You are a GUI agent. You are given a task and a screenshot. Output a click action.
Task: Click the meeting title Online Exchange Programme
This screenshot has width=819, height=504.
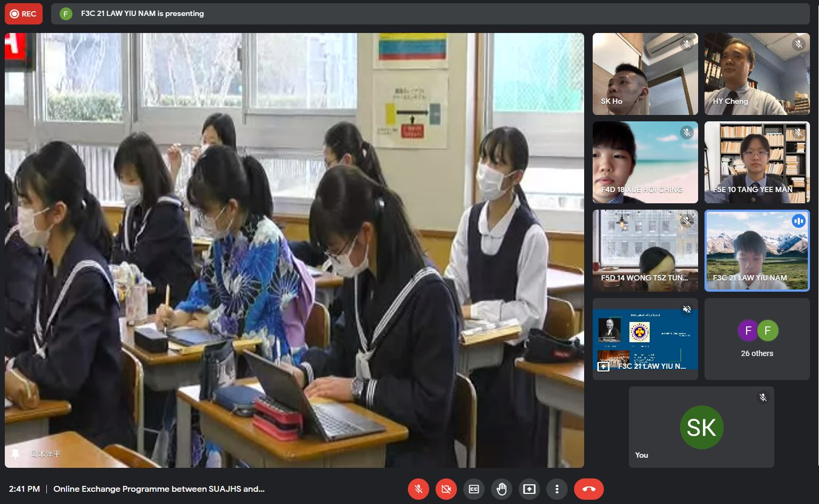coord(159,489)
